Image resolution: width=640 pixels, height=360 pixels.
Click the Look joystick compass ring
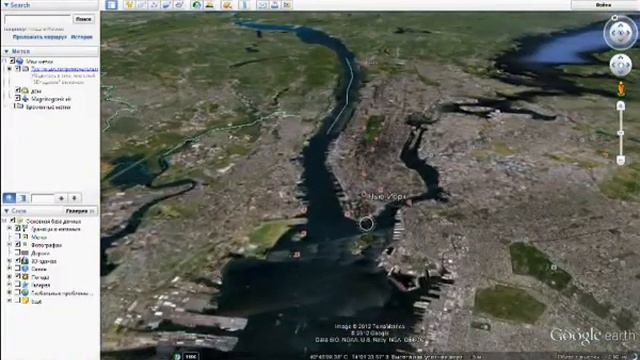(620, 33)
